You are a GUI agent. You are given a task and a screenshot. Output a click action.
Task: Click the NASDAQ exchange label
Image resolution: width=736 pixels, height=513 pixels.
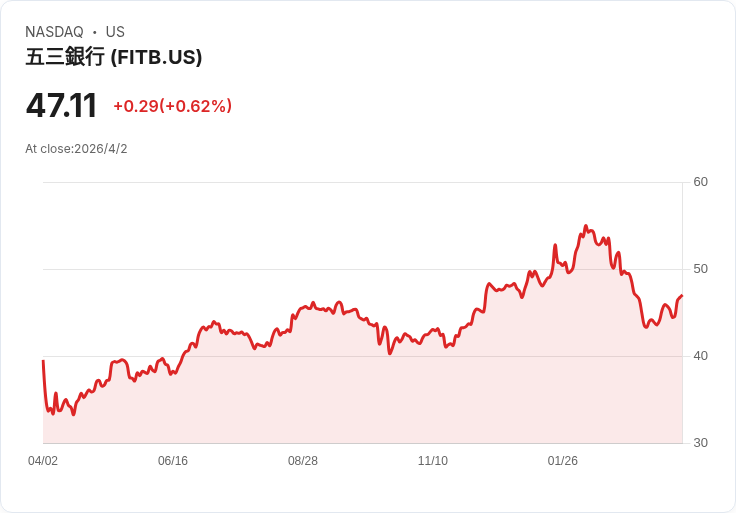tap(54, 32)
